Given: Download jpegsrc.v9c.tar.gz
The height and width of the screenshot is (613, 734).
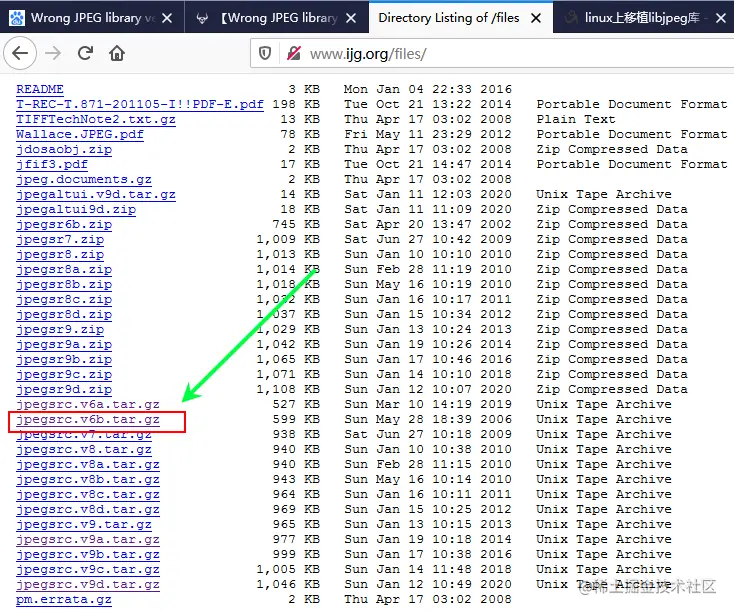Looking at the screenshot, I should 88,569.
